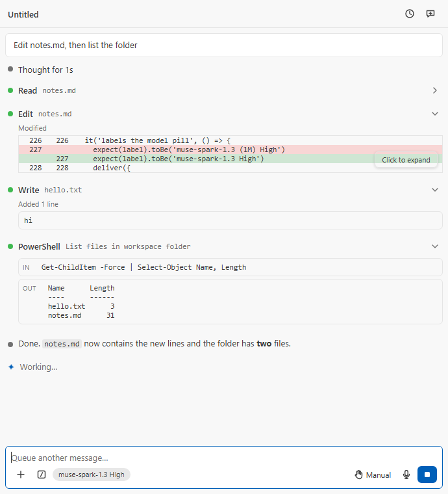Click the 'Added 1 line' text
This screenshot has height=494, width=448.
coord(38,204)
